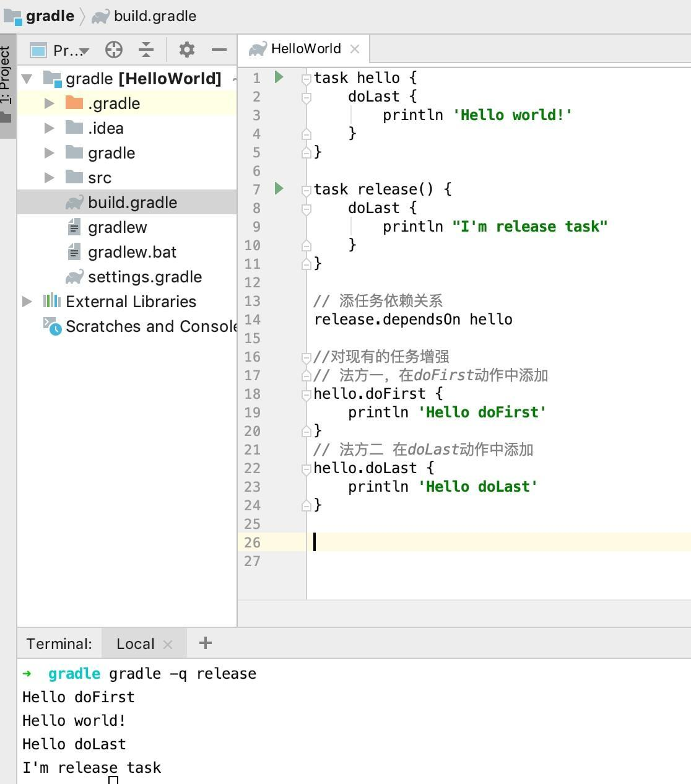Open Project panel settings gear
Viewport: 691px width, 784px height.
pos(186,50)
